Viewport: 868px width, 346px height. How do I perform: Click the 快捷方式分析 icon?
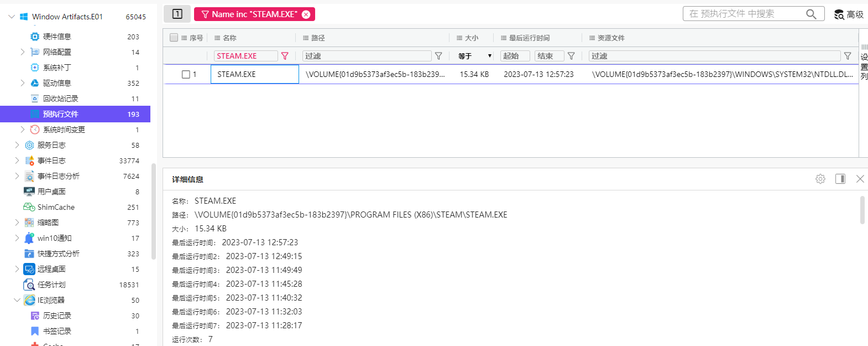coord(29,254)
